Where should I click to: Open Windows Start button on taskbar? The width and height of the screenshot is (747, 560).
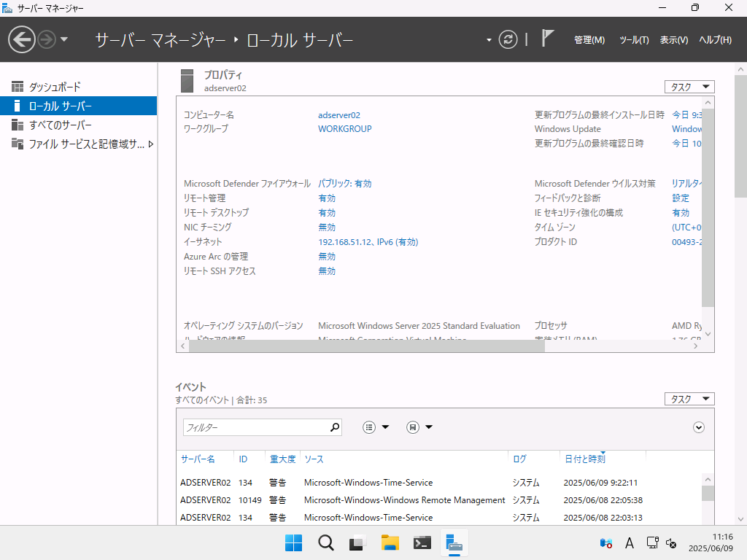pos(293,542)
